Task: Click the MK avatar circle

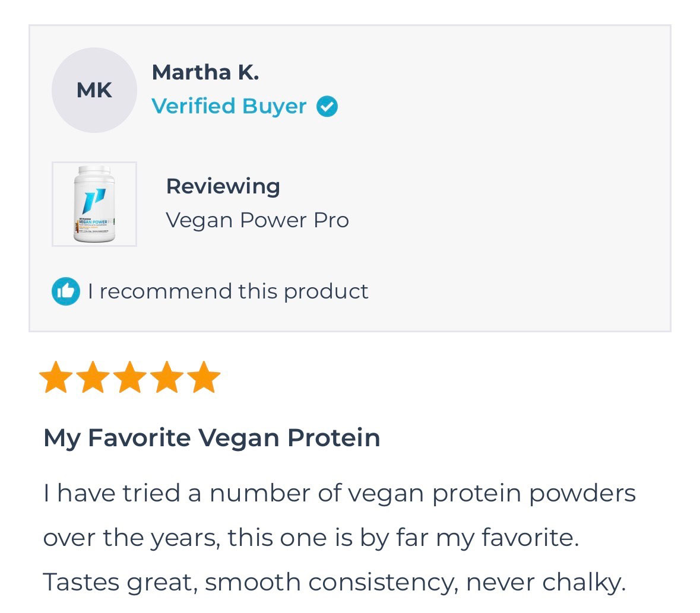Action: click(94, 90)
